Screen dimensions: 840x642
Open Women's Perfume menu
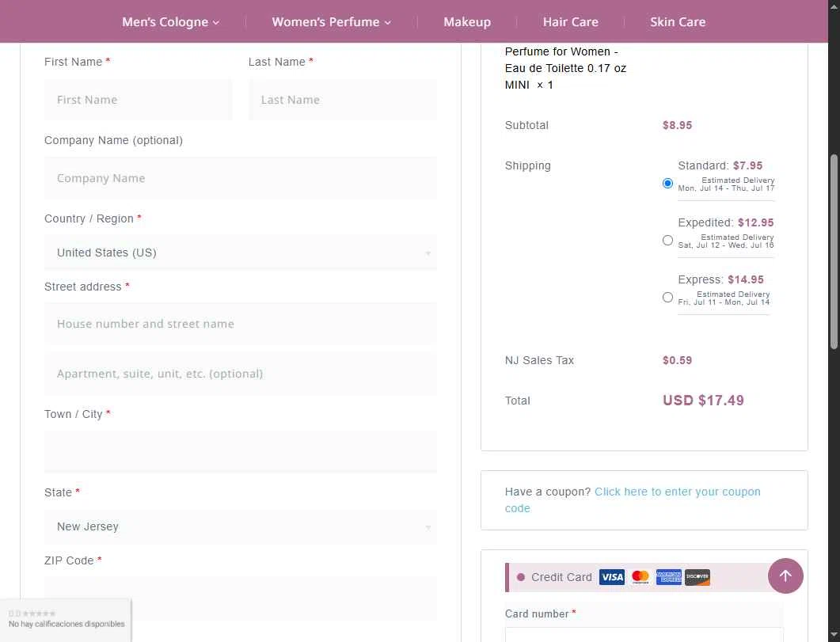(x=331, y=22)
